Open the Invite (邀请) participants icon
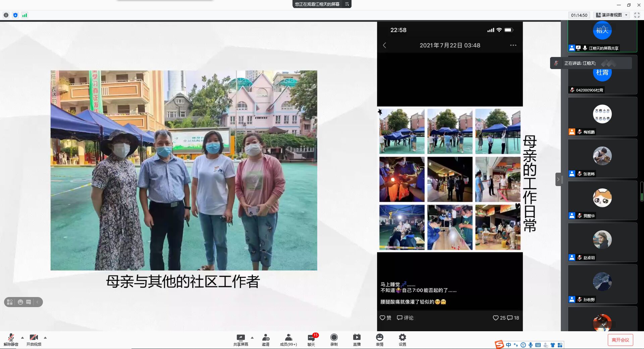Viewport: 644px width, 349px height. [x=266, y=338]
